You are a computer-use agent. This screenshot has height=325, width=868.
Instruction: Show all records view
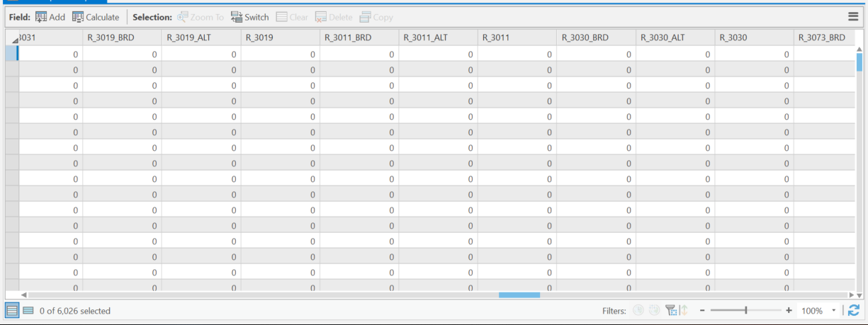click(x=12, y=310)
